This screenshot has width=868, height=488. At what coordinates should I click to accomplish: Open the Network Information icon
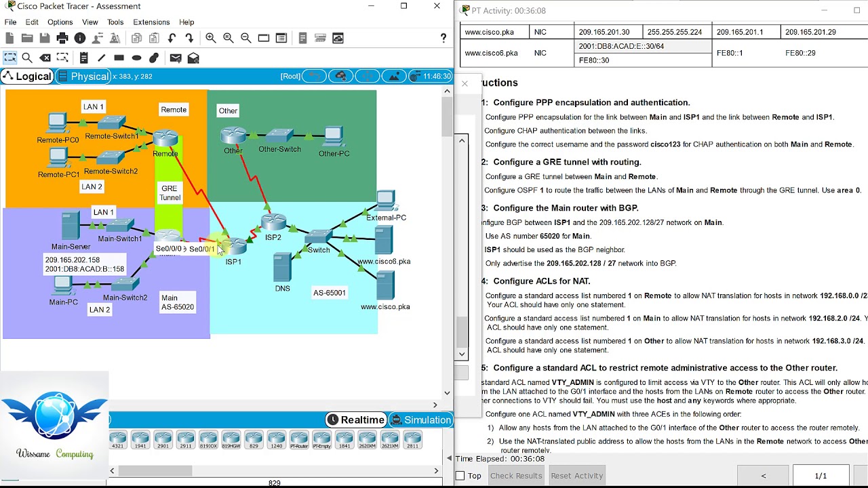[80, 38]
